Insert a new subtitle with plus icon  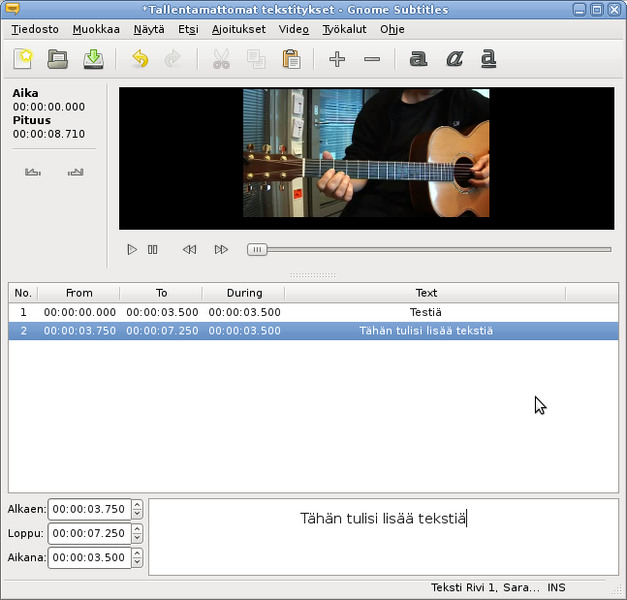[337, 59]
